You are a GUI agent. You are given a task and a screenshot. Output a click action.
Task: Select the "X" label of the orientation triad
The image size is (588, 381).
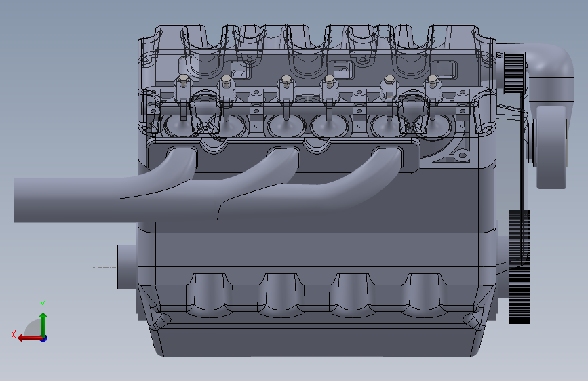tap(14, 334)
